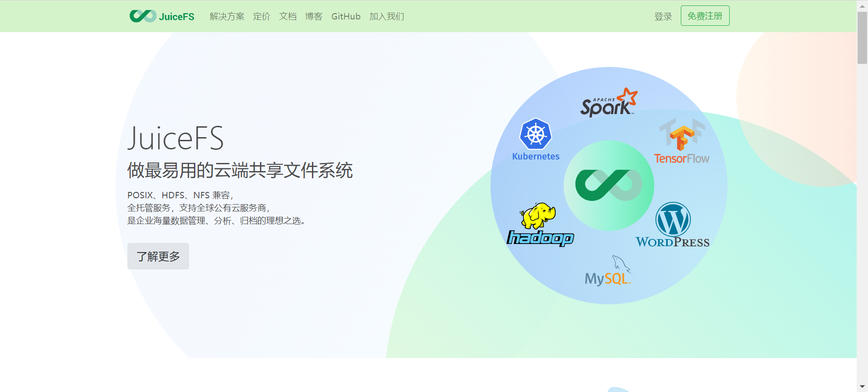Click the Kubernetes logo

coord(536,139)
